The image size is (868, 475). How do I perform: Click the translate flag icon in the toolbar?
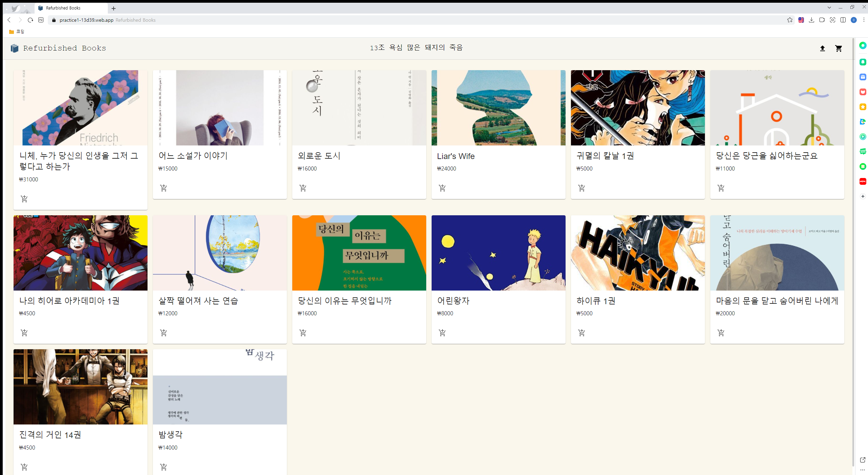tap(802, 20)
